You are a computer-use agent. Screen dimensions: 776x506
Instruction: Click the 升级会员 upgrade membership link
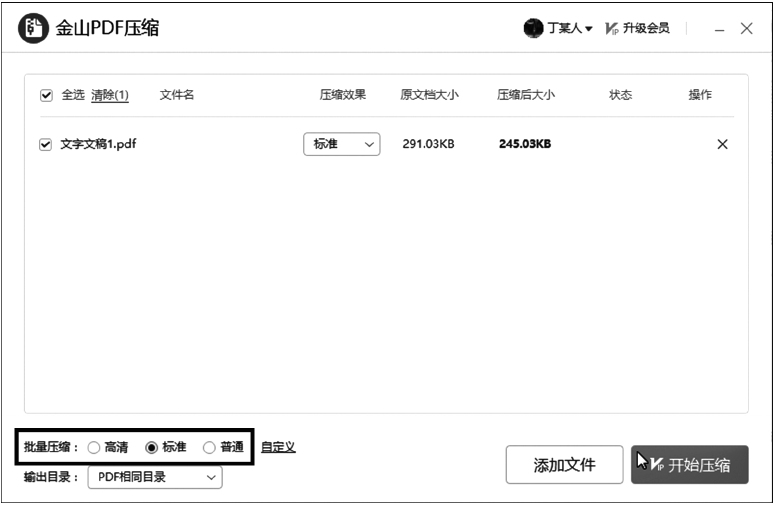pyautogui.click(x=646, y=29)
